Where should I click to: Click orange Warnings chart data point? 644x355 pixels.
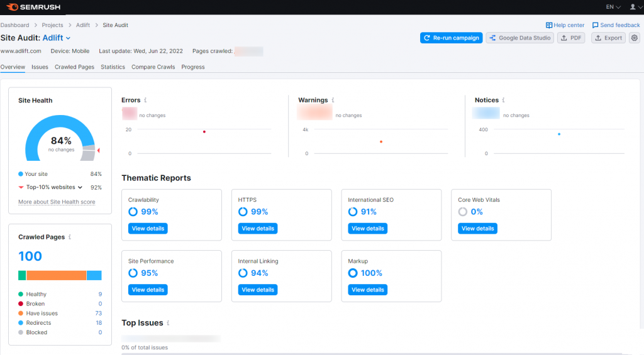[x=381, y=141]
